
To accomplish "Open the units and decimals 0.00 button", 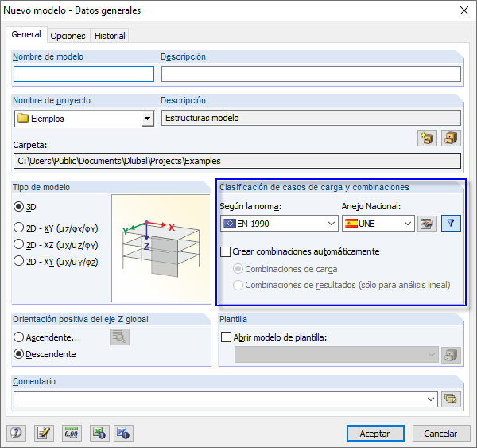I will tap(72, 433).
